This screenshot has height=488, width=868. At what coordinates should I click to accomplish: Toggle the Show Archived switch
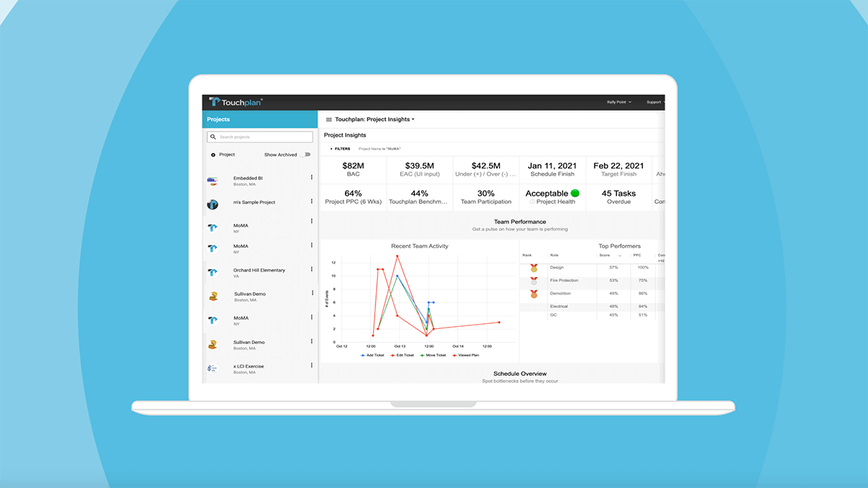click(x=307, y=154)
